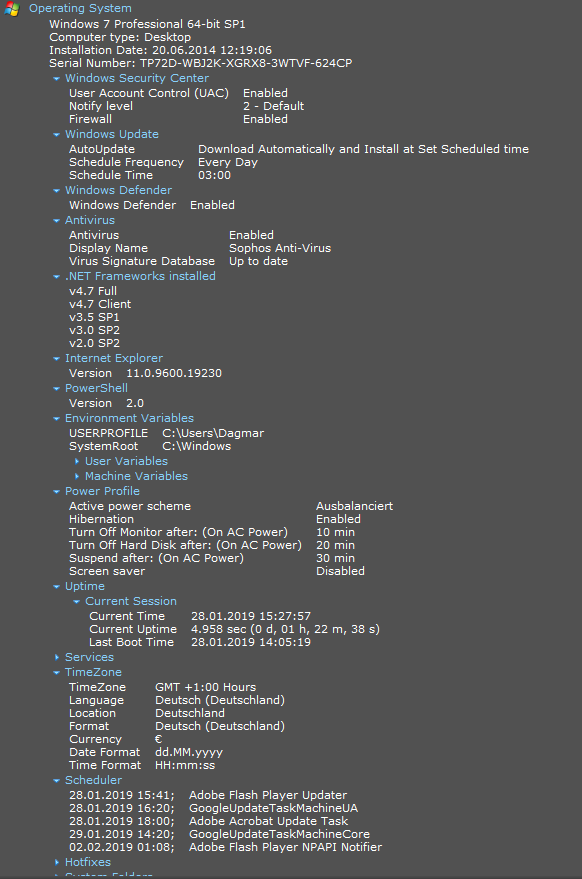Select the GoogleUpdateTaskMachineCore scheduler entry
582x879 pixels.
219,834
